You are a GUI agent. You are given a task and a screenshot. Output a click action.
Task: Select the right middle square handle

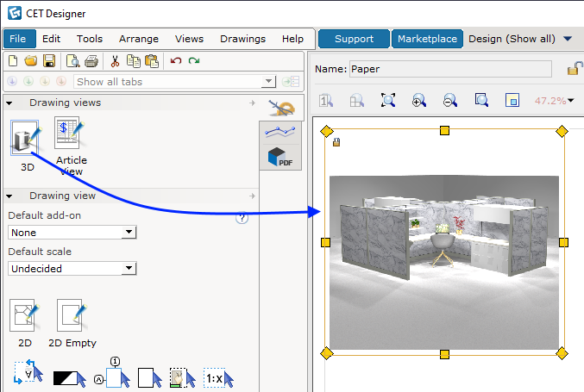click(x=563, y=242)
